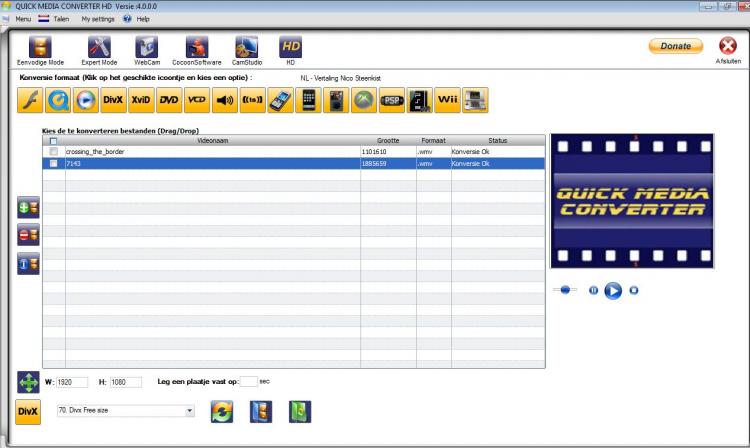Viewport: 750px width, 448px height.
Task: Pick the XviD conversion format icon
Action: 141,100
